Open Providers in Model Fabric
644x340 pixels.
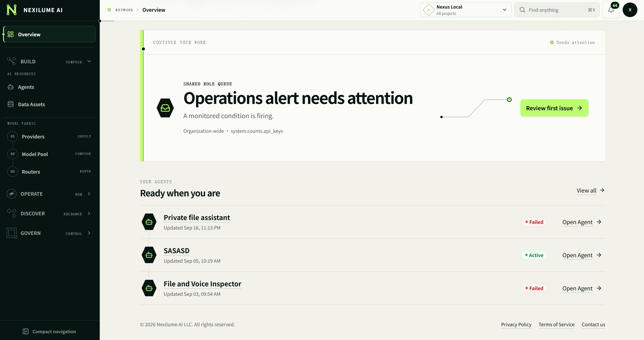50,137
